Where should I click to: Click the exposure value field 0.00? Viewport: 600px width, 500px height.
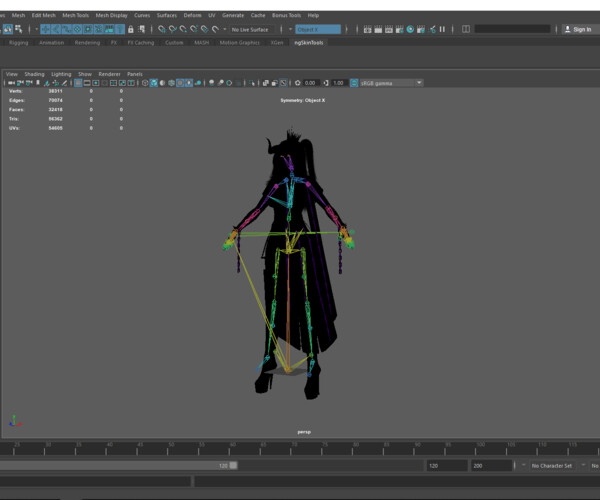pyautogui.click(x=310, y=83)
